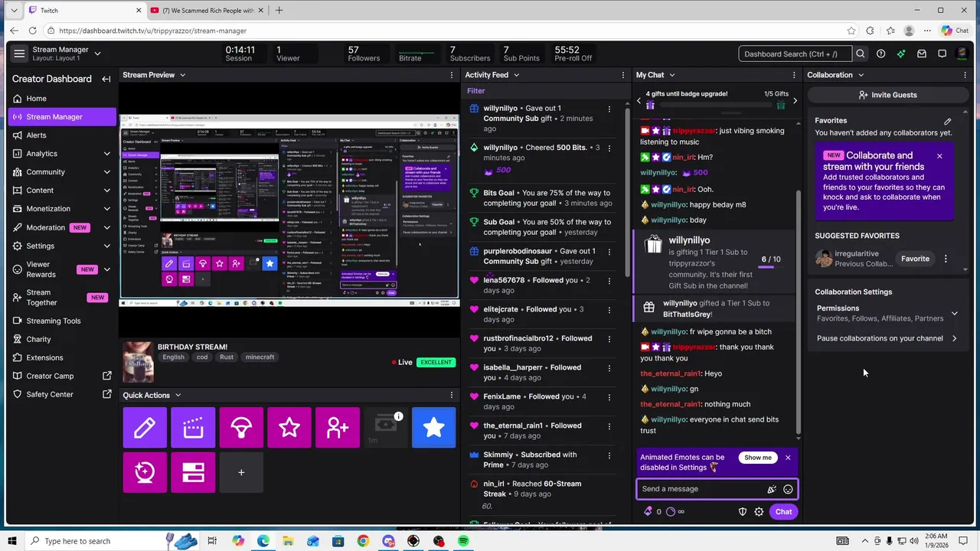980x551 pixels.
Task: Click the layout rows quick action tile
Action: [x=193, y=472]
